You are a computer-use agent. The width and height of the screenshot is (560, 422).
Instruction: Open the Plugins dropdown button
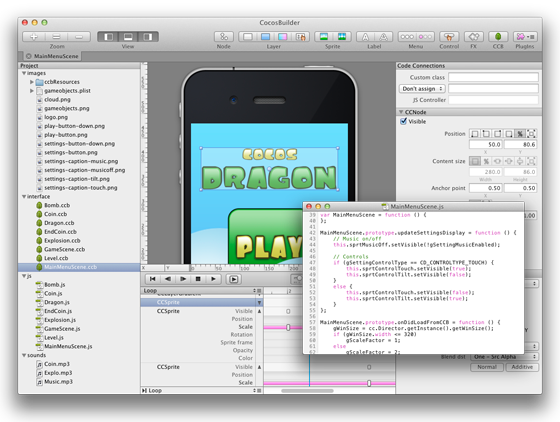pyautogui.click(x=525, y=36)
